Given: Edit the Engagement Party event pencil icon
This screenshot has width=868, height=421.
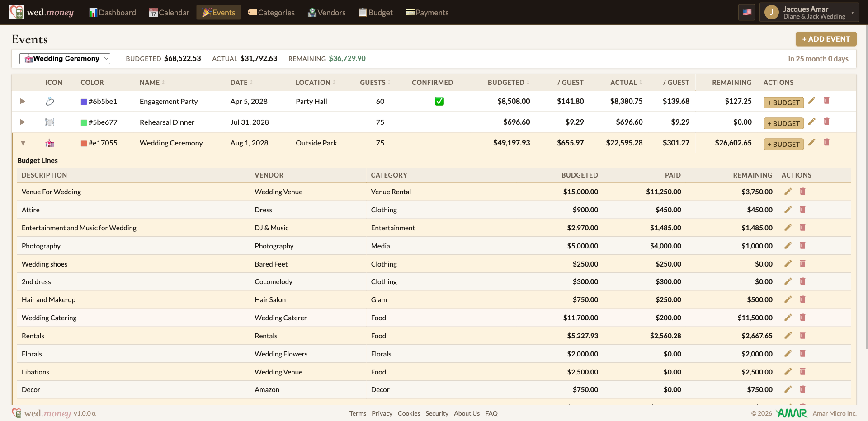Looking at the screenshot, I should [812, 101].
